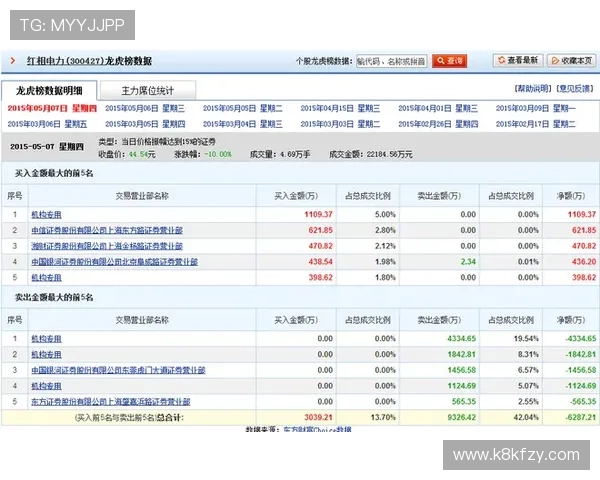Viewport: 600px width, 480px height.
Task: Open the 帮助说明 link
Action: [533, 89]
